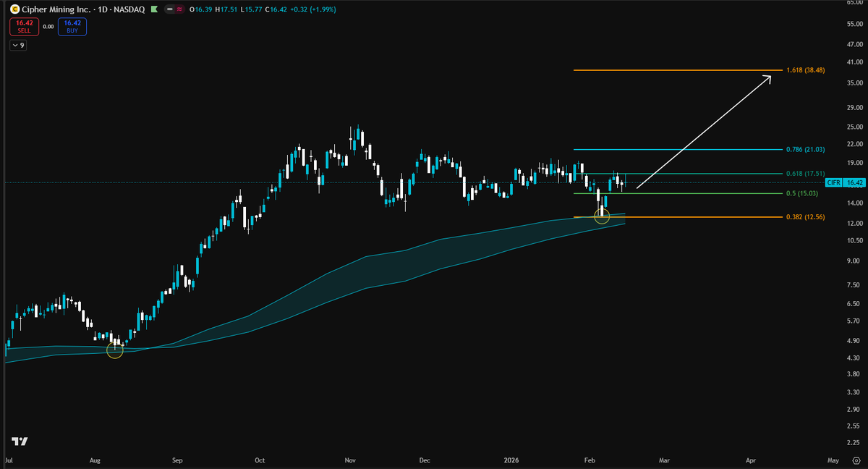Expand the collapsed indicators list showing 9
The width and height of the screenshot is (868, 469).
[x=18, y=46]
